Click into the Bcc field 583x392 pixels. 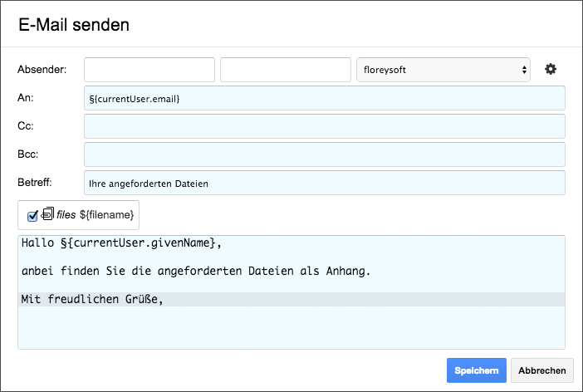click(x=325, y=154)
